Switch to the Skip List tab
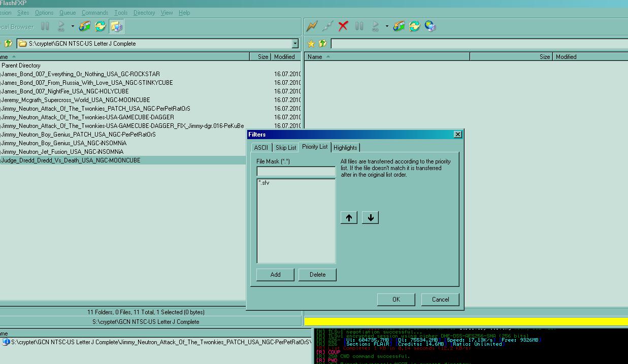 point(285,148)
